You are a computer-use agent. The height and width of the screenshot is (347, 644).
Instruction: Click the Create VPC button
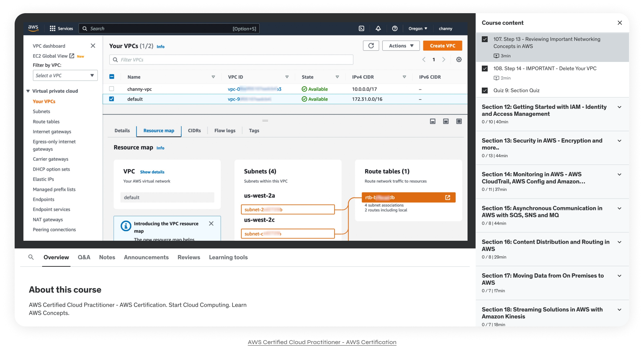pos(443,46)
